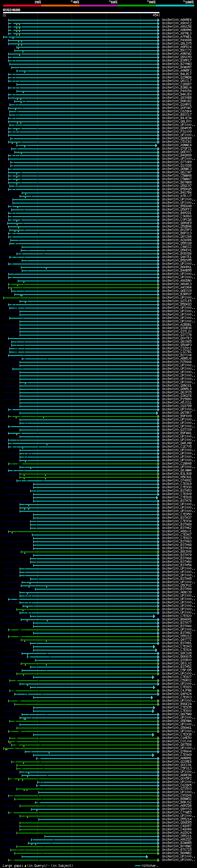Select hit label UniRef100_B2YHW3

[x=177, y=64]
